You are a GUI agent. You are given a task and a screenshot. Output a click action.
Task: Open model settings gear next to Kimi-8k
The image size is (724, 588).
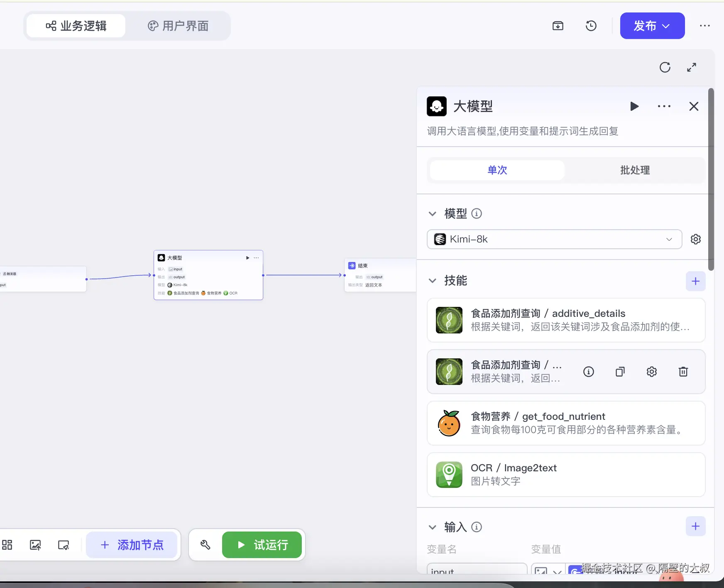(696, 239)
